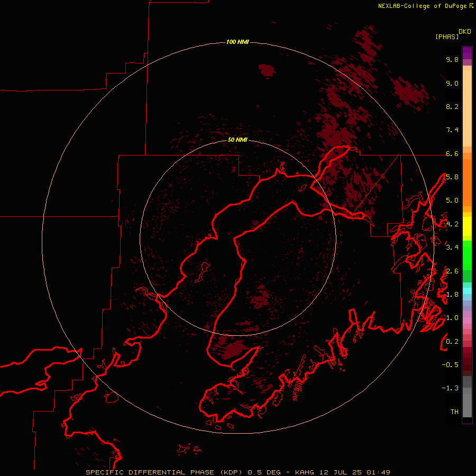This screenshot has width=476, height=476.
Task: Click the 5.0 scale value
Action: [452, 200]
